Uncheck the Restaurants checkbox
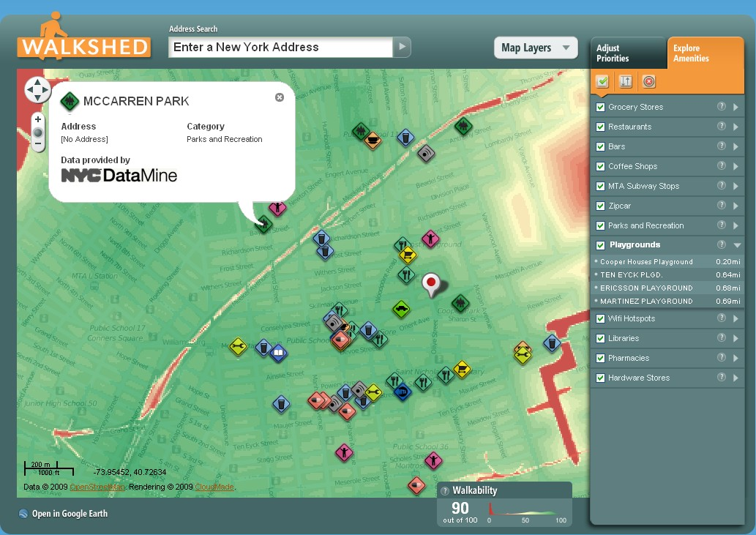The width and height of the screenshot is (756, 535). 600,127
